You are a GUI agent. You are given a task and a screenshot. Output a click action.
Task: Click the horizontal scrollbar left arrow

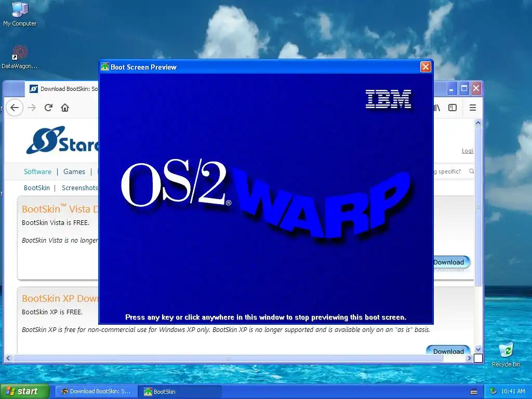[x=8, y=358]
